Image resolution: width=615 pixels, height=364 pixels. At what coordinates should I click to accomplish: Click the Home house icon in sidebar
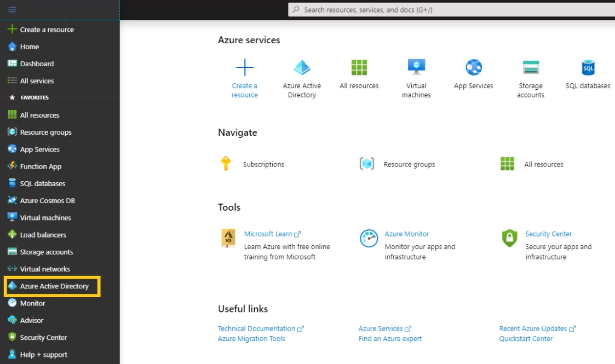[12, 46]
